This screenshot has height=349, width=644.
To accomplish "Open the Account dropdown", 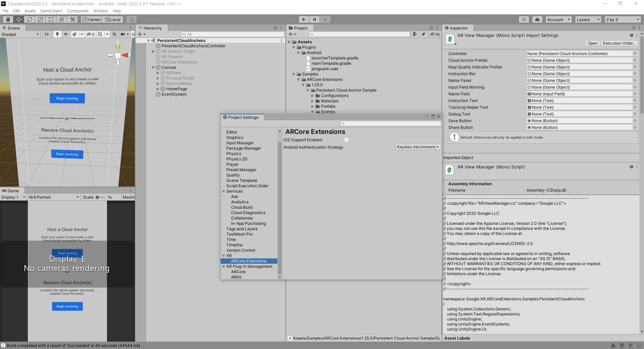I will pyautogui.click(x=559, y=19).
